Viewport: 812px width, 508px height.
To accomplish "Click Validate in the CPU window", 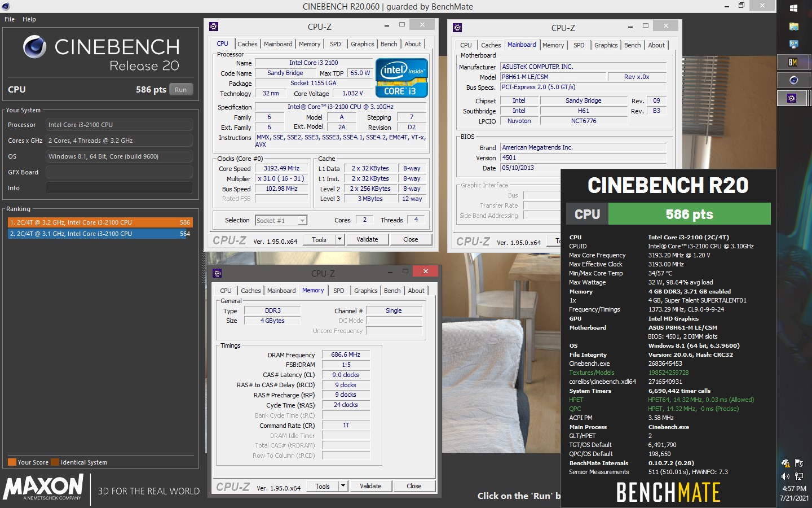I will tap(367, 239).
